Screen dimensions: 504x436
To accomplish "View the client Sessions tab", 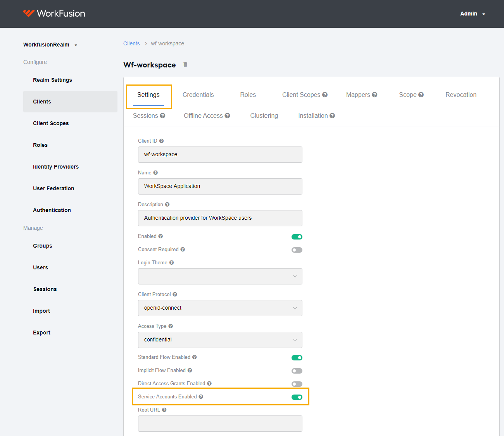I will pos(145,116).
